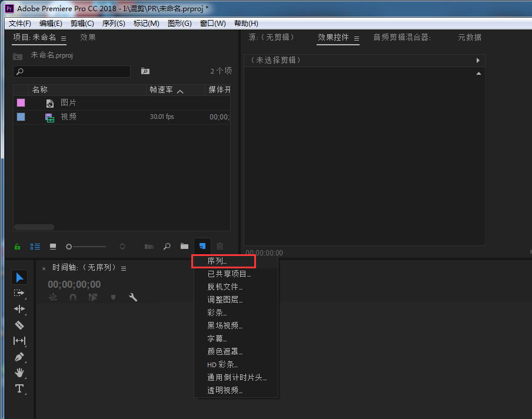The height and width of the screenshot is (419, 532).
Task: Select the Slip tool
Action: point(19,341)
